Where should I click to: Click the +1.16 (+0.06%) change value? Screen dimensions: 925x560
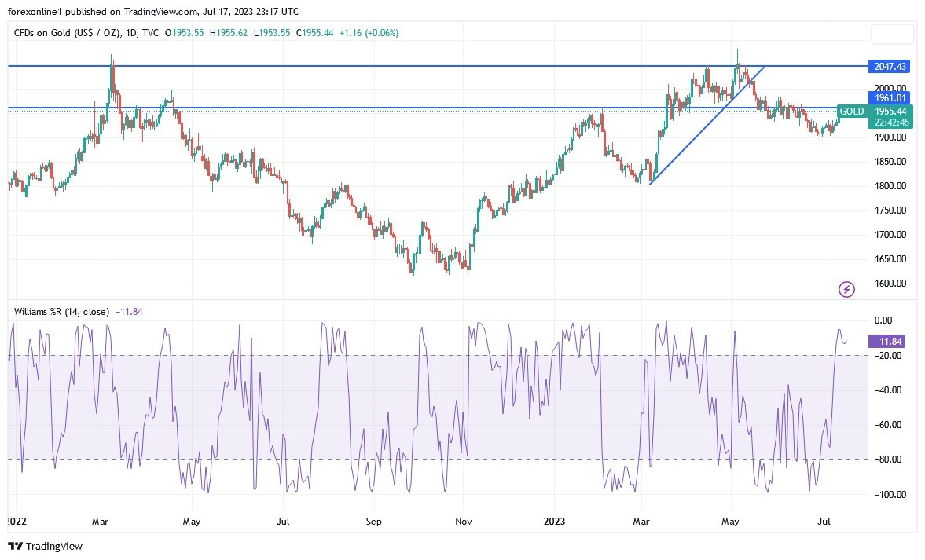click(369, 33)
